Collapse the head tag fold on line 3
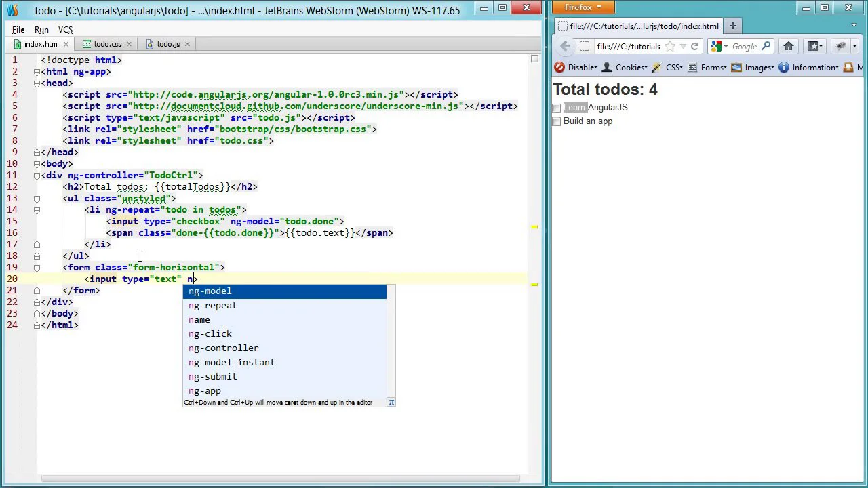Viewport: 868px width, 488px height. [x=37, y=83]
